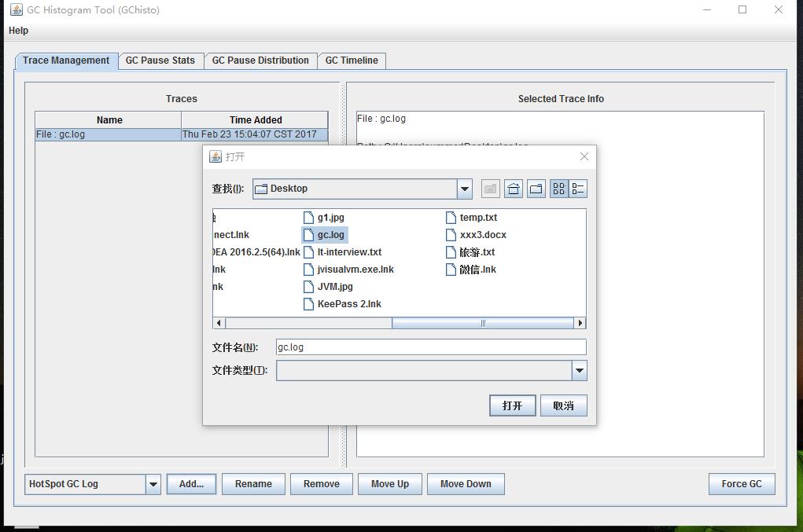The image size is (803, 532).
Task: Create a new folder icon
Action: click(536, 189)
